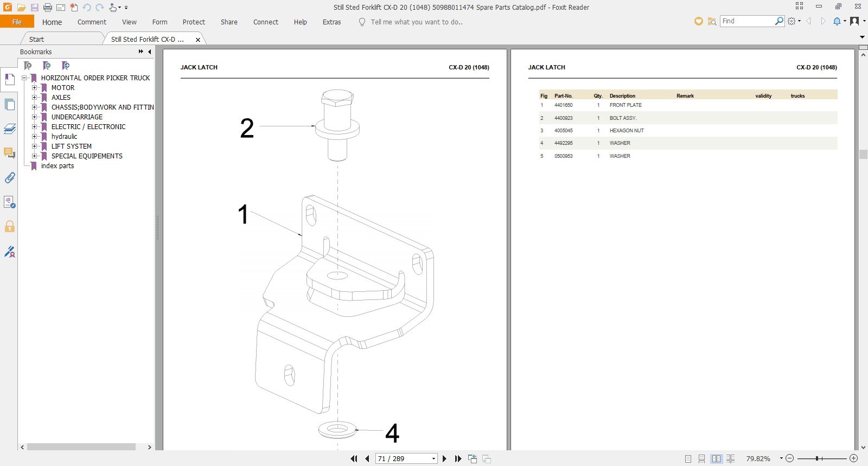Open the File menu

(x=17, y=22)
